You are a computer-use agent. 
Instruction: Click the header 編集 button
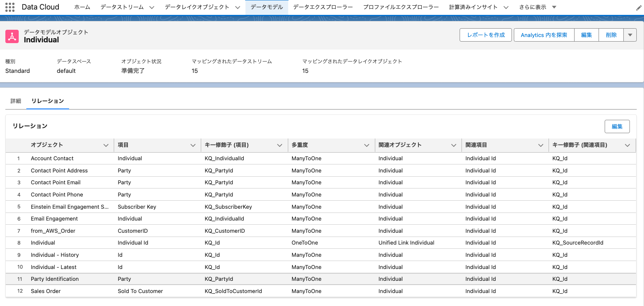586,35
